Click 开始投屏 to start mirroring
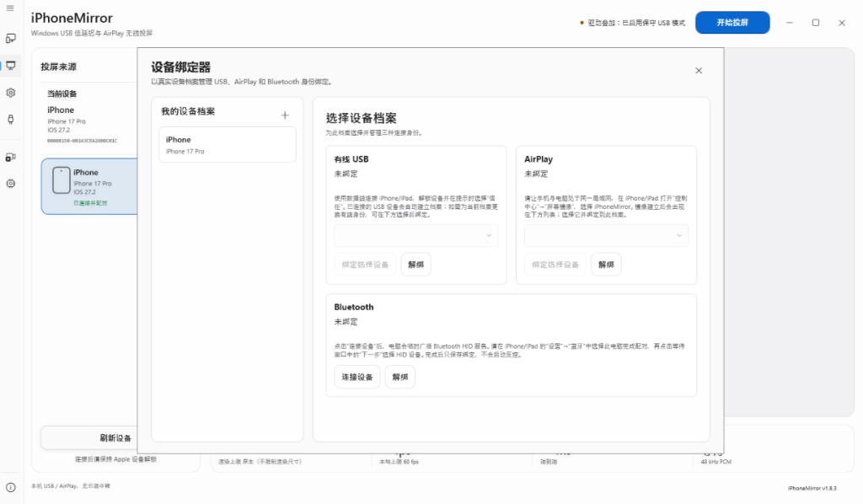 tap(732, 23)
